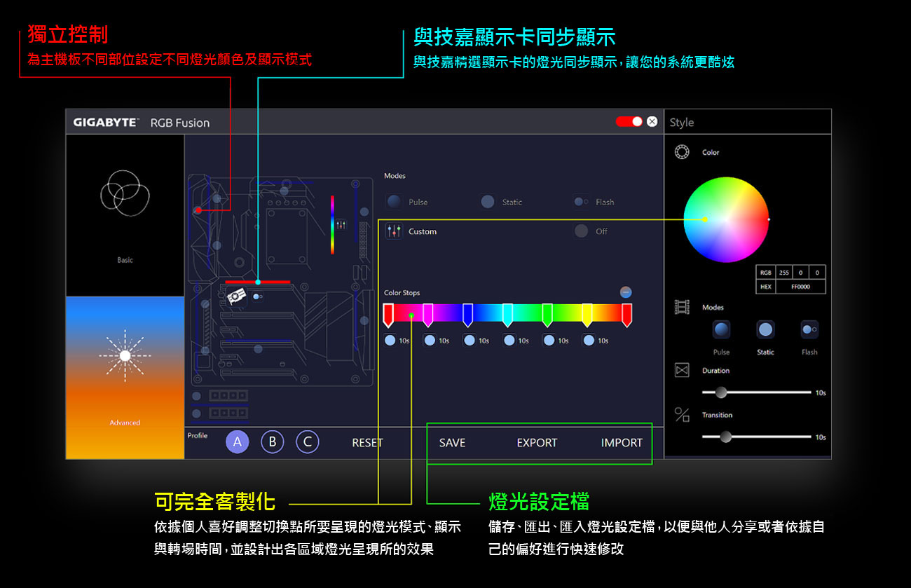Select the rainbow LED strip on motherboard
This screenshot has height=588, width=911.
point(332,224)
